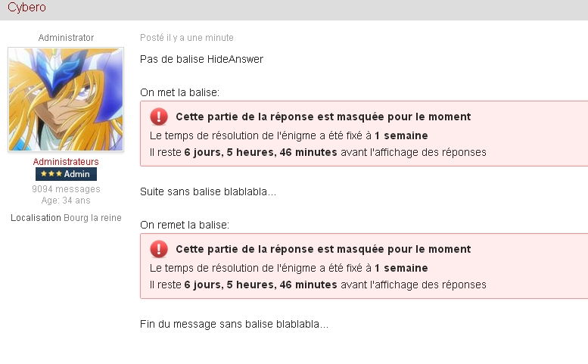Click the first hidden answer box heading
588x364 pixels.
[x=323, y=117]
